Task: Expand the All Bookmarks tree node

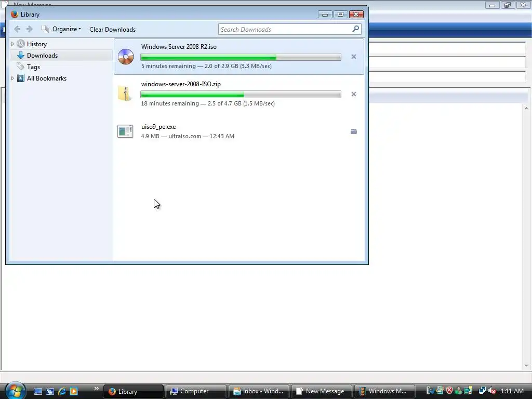Action: point(12,78)
